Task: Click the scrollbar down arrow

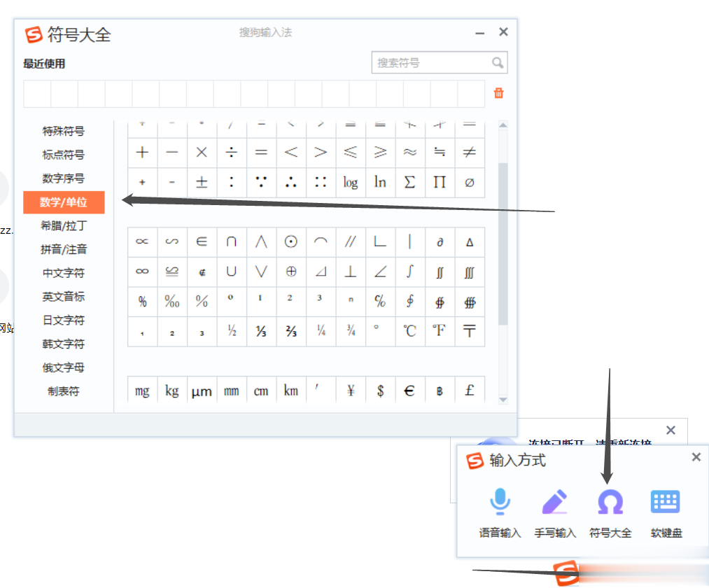Action: click(x=503, y=400)
